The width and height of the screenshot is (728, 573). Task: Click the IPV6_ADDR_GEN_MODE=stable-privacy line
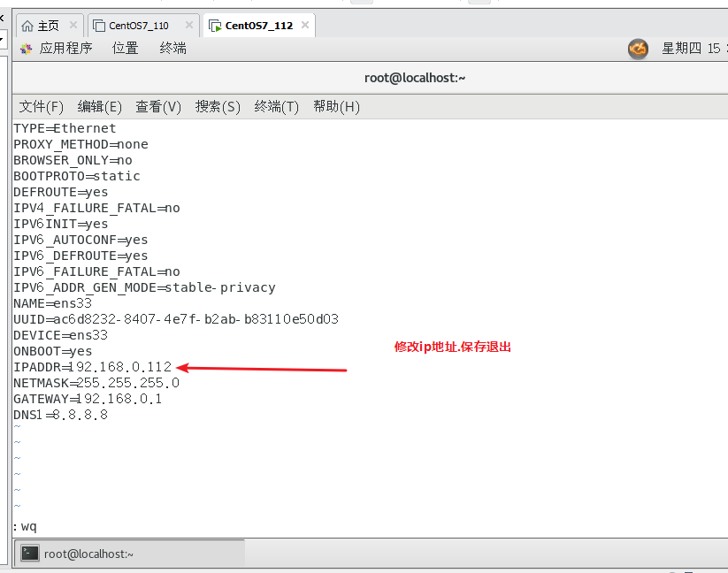[x=144, y=287]
